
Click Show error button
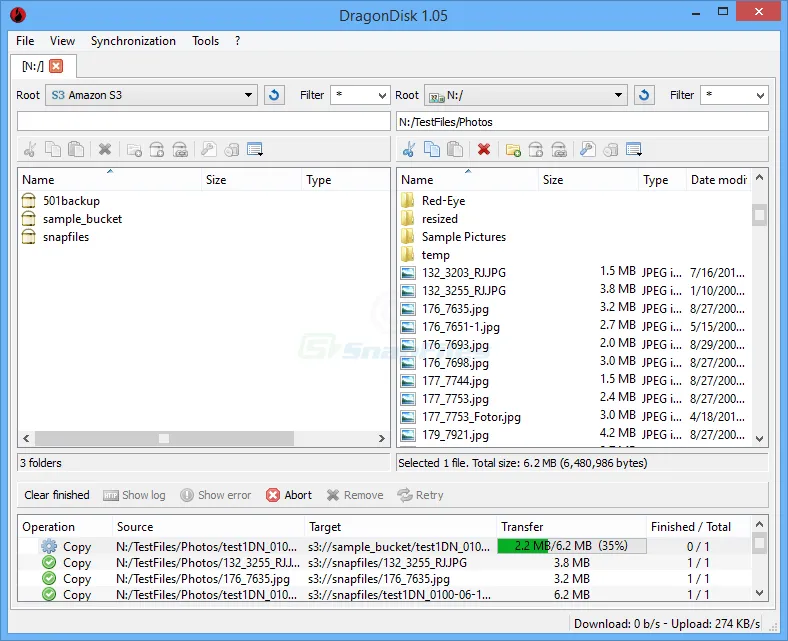point(216,495)
